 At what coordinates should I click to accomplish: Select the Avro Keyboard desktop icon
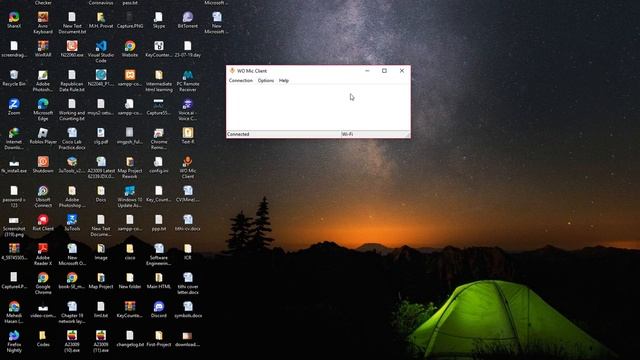pyautogui.click(x=43, y=23)
